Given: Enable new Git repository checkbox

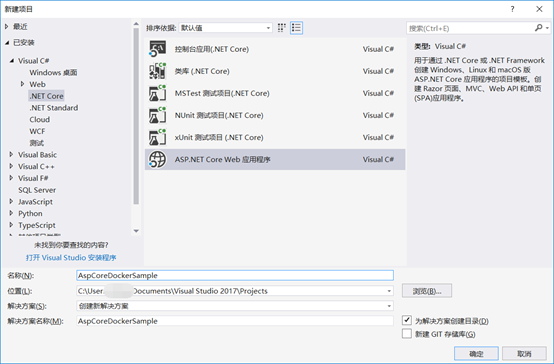Looking at the screenshot, I should pos(407,334).
